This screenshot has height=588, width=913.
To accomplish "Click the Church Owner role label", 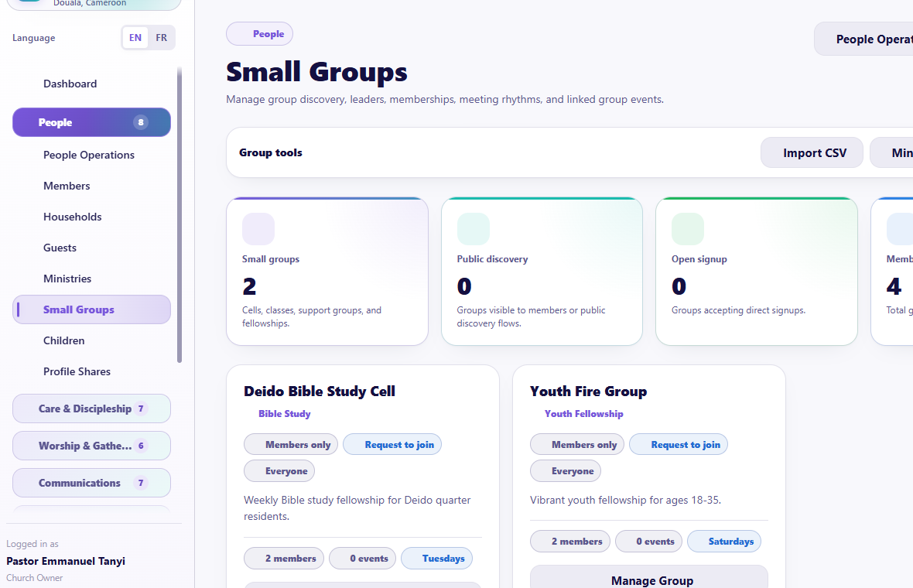I will [x=34, y=578].
